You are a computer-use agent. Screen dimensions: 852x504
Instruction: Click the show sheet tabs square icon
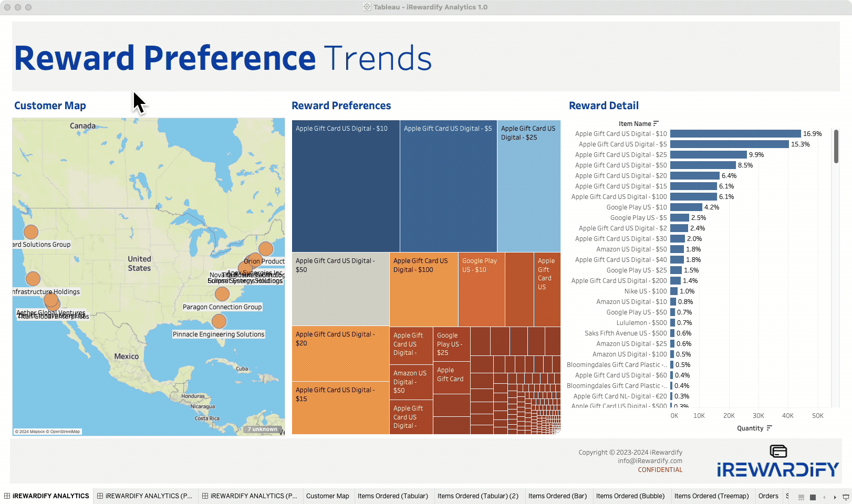(x=813, y=497)
